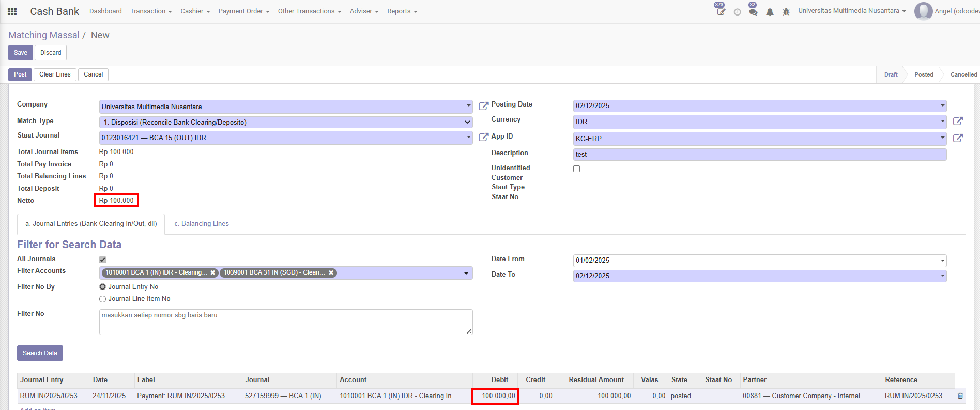This screenshot has height=410, width=980.
Task: Enable the Unidentified Customer checkbox
Action: click(577, 169)
